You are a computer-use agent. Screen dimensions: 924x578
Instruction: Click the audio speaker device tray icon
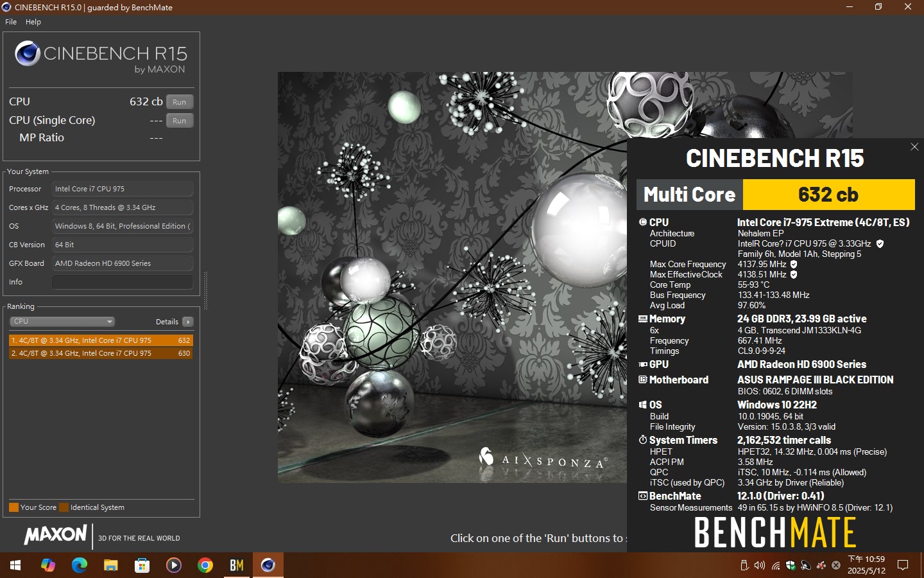(x=805, y=565)
